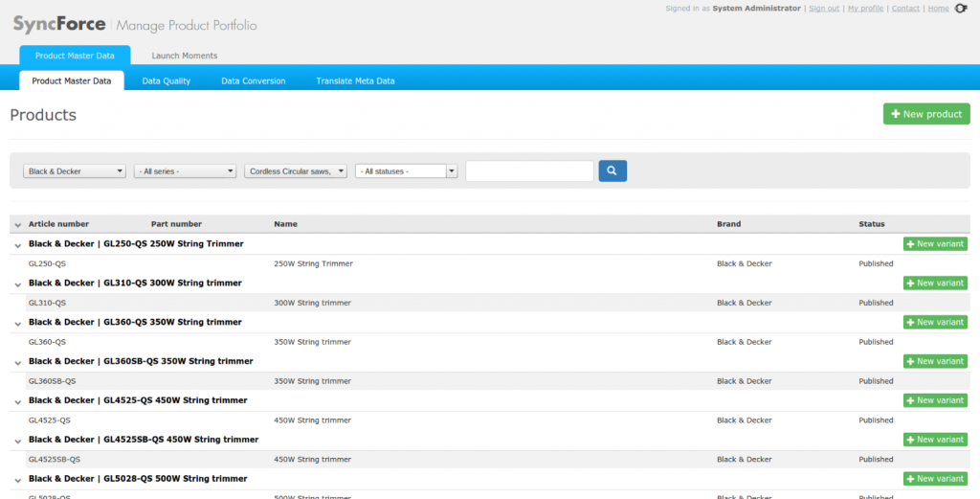Viewport: 980px width, 499px height.
Task: Go to the Data Conversion tab
Action: point(254,81)
